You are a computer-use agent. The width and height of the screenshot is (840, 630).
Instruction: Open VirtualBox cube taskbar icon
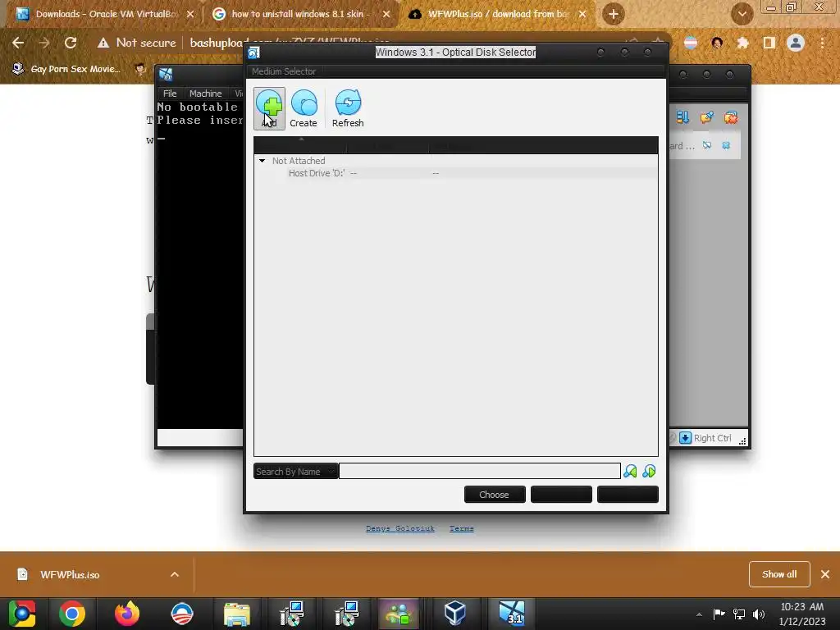454,614
